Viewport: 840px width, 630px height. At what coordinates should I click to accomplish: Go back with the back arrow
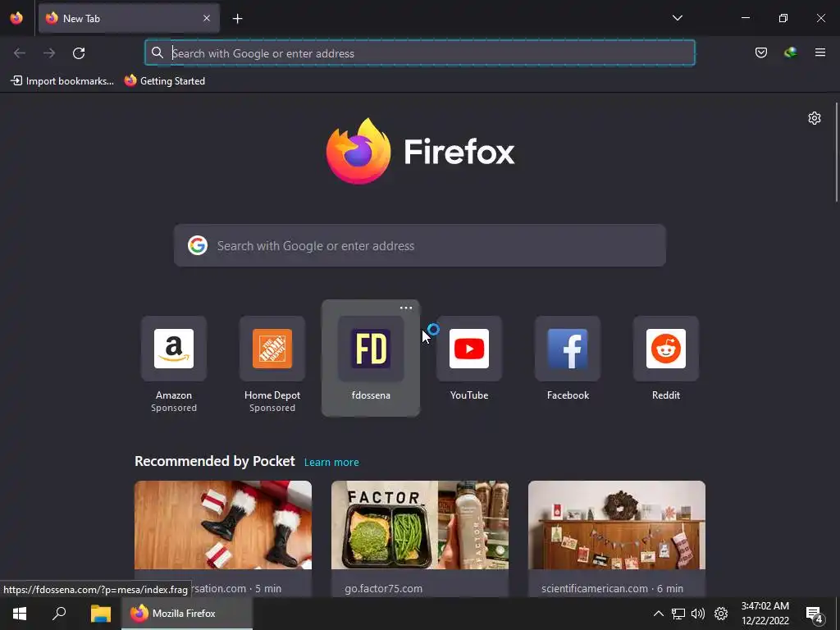(20, 53)
